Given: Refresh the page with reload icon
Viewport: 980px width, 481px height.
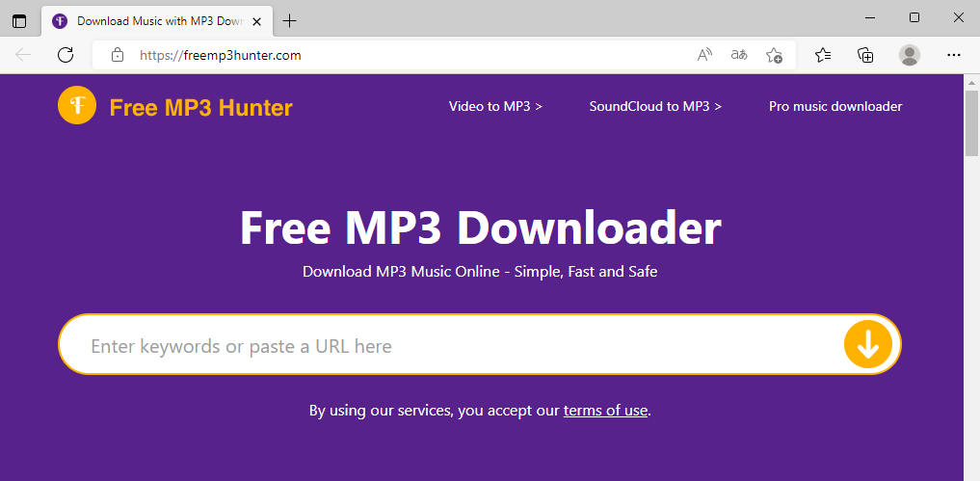Looking at the screenshot, I should click(66, 55).
